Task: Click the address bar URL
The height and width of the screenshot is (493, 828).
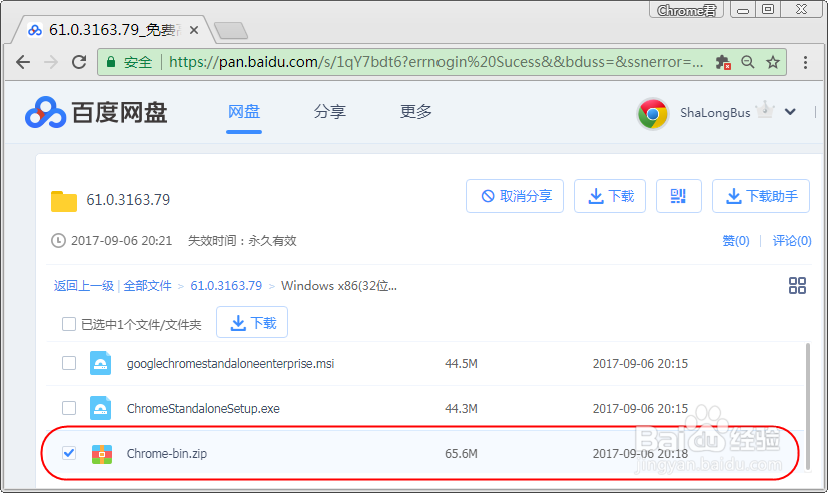Action: point(436,62)
